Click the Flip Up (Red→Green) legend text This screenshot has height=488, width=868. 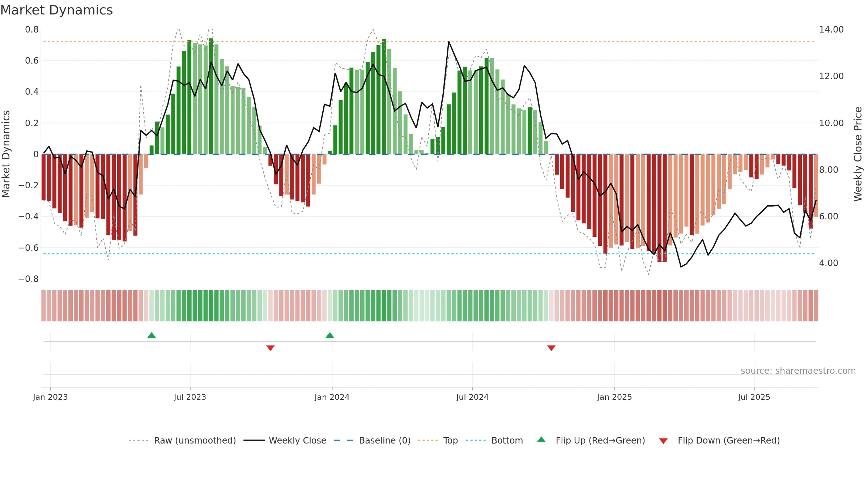tap(600, 440)
